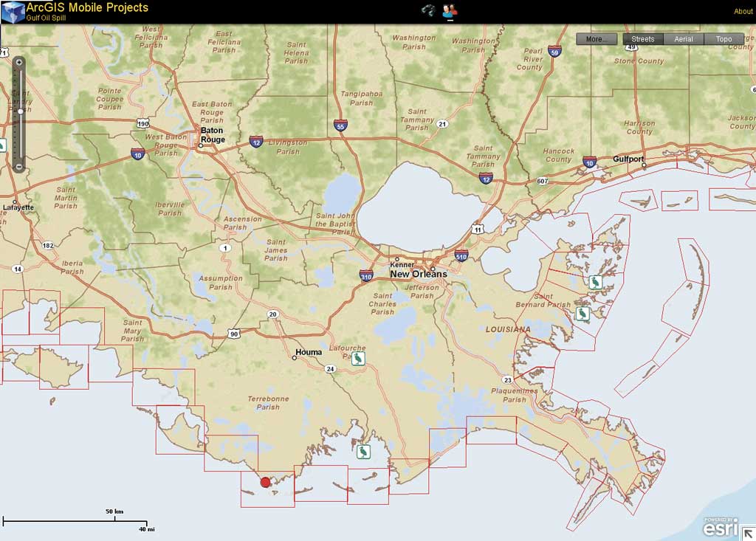Screen dimensions: 756x541
Task: Expand the overview map arrow in corner
Action: [x=748, y=534]
